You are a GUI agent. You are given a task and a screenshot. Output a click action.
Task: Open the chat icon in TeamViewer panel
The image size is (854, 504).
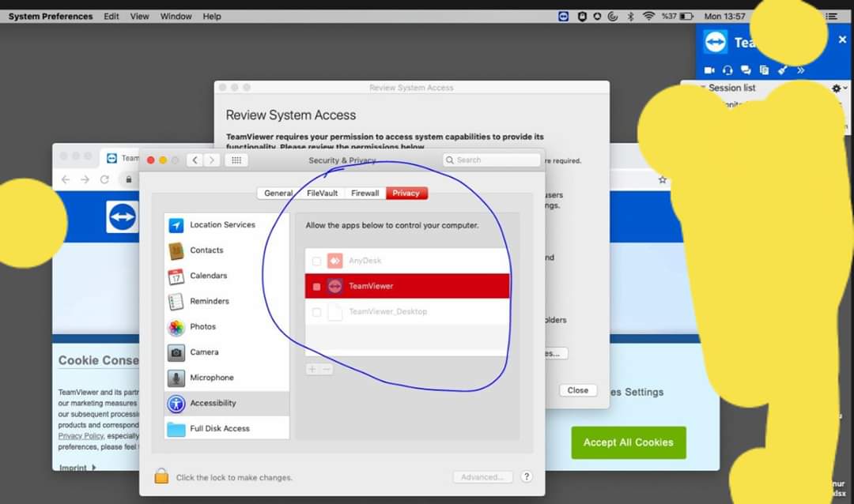pos(746,70)
